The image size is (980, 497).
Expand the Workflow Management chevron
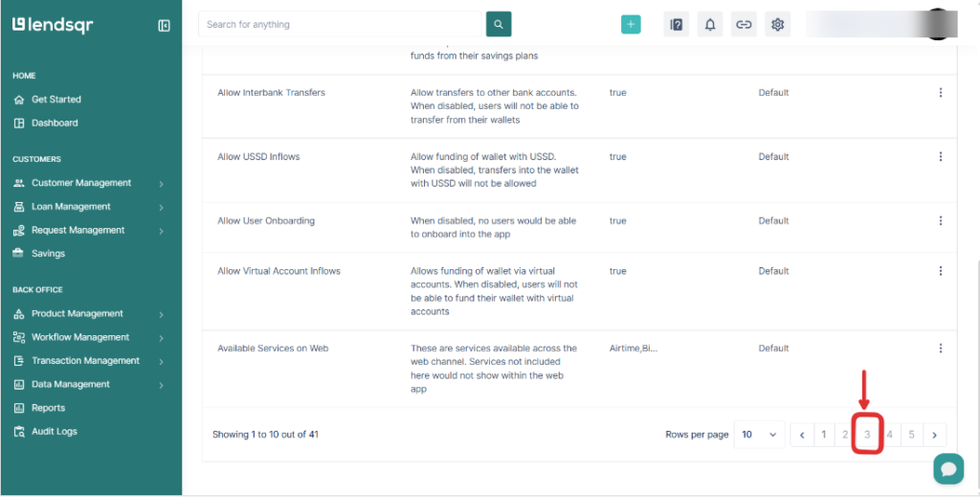[x=161, y=338]
